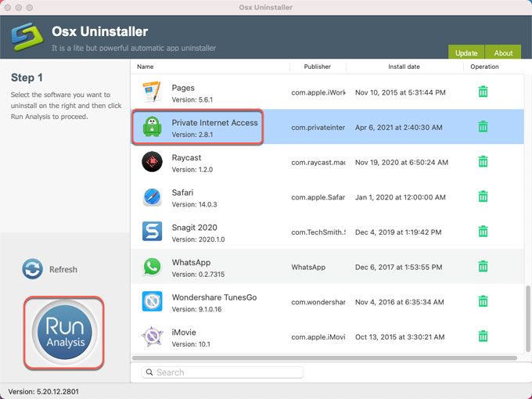Viewport: 532px width, 399px height.
Task: Click install date Oct 13, 2015
Action: click(400, 337)
